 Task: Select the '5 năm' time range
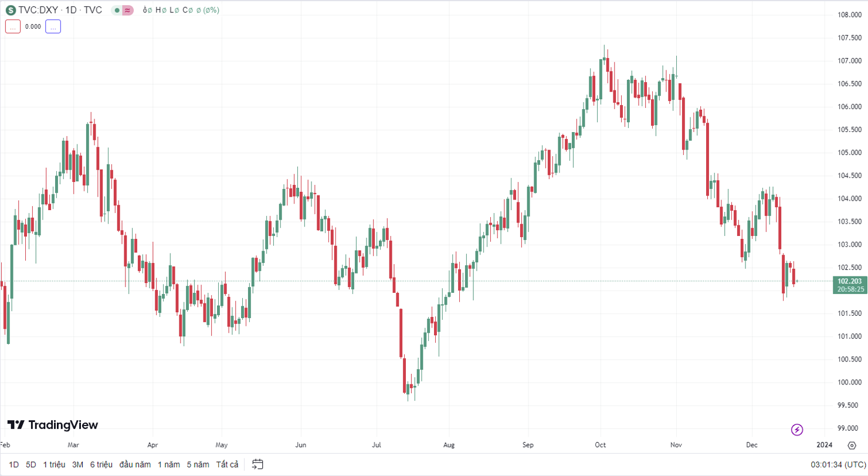pos(198,464)
